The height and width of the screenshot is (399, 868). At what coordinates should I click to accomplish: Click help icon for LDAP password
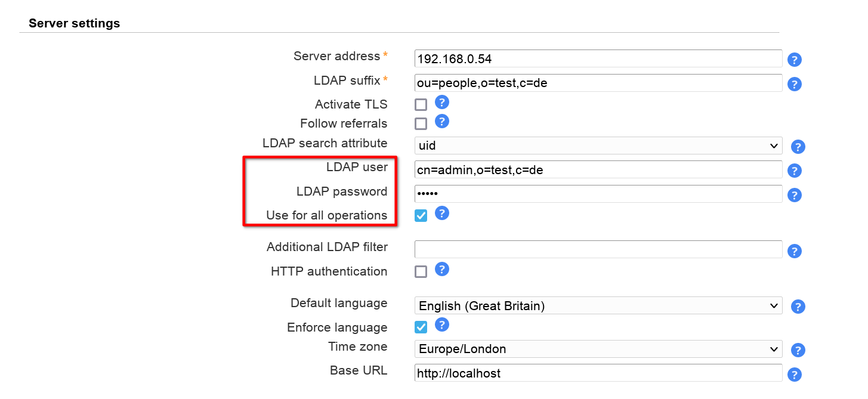point(794,195)
